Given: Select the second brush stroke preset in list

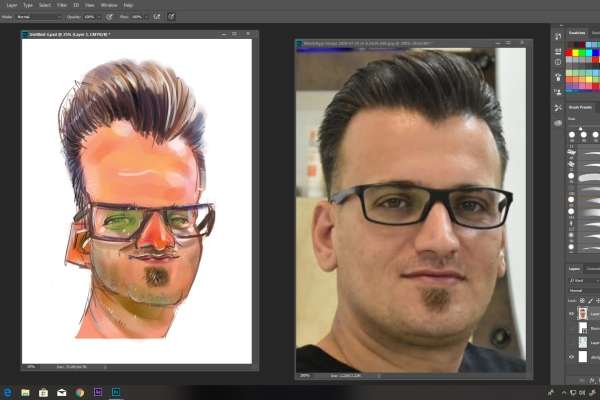Looking at the screenshot, I should pyautogui.click(x=584, y=165).
